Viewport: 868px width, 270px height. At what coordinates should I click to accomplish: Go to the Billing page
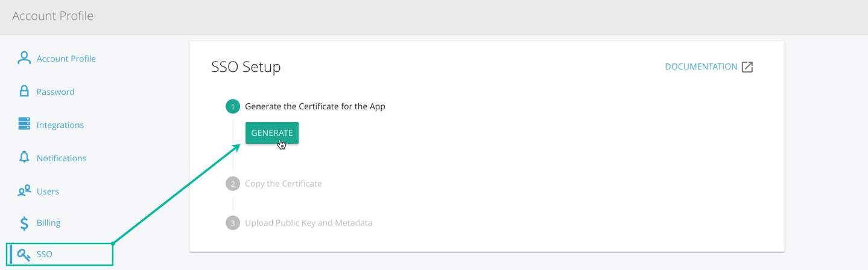48,223
